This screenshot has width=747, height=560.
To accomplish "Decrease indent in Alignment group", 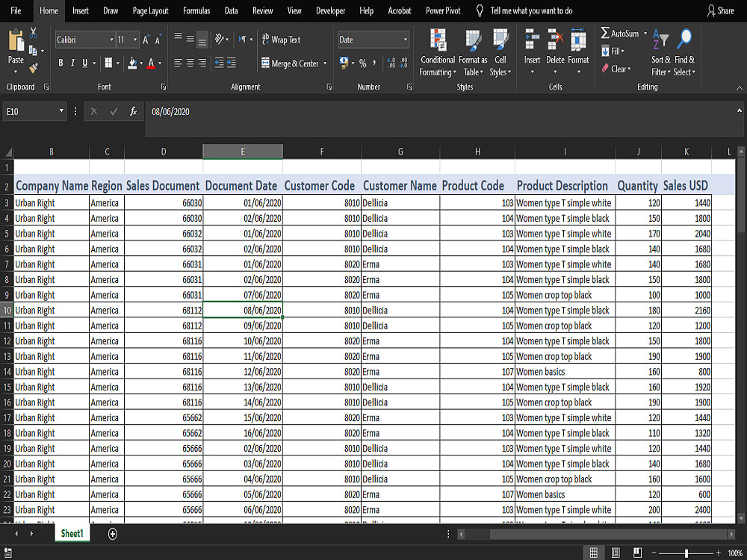I will coord(219,63).
